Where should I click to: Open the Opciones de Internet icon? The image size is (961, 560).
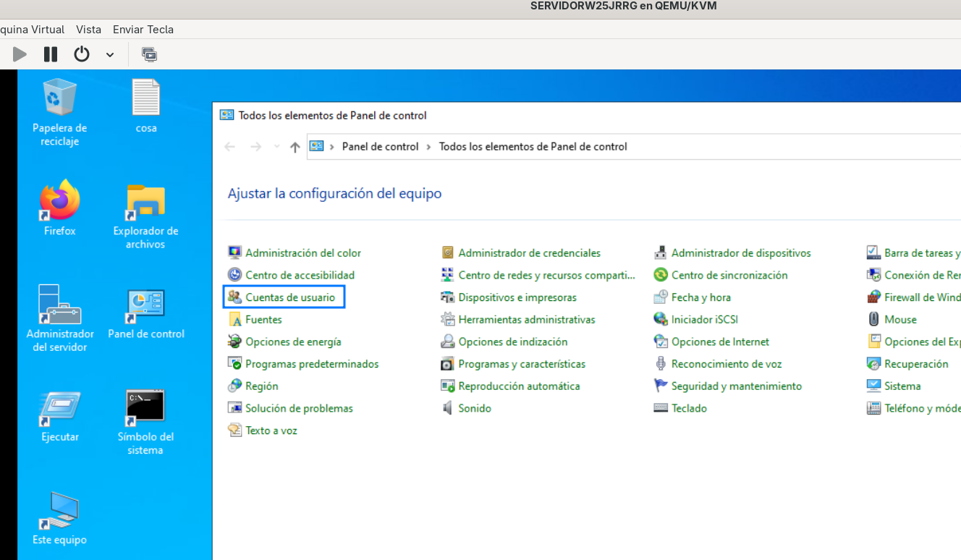[660, 341]
